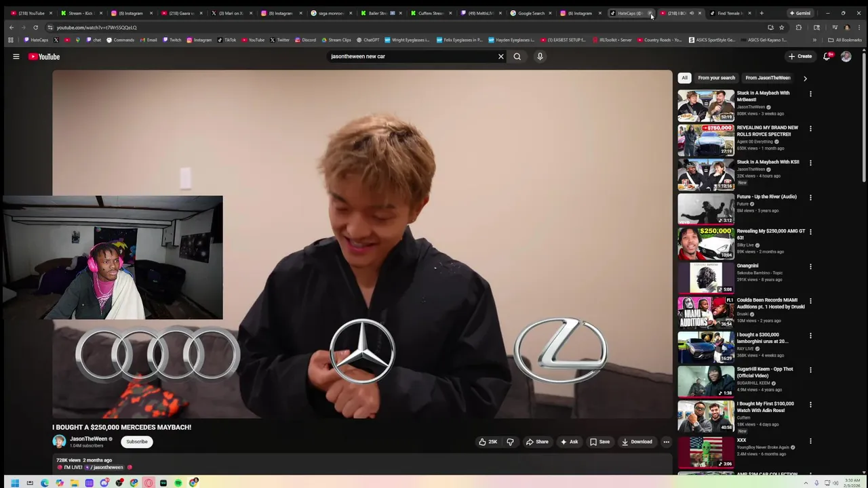Click '728K views 2 months ago' text
Screen dimensions: 868x488
(x=84, y=460)
